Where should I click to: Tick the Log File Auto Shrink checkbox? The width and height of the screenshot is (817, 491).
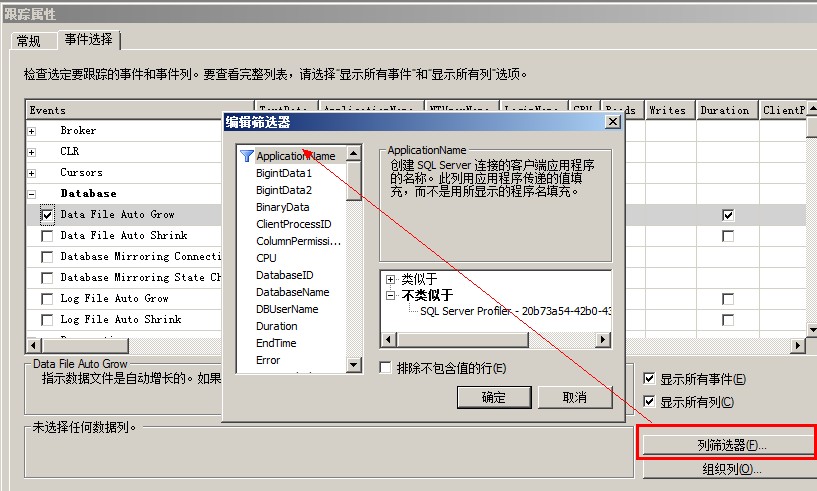(x=47, y=320)
